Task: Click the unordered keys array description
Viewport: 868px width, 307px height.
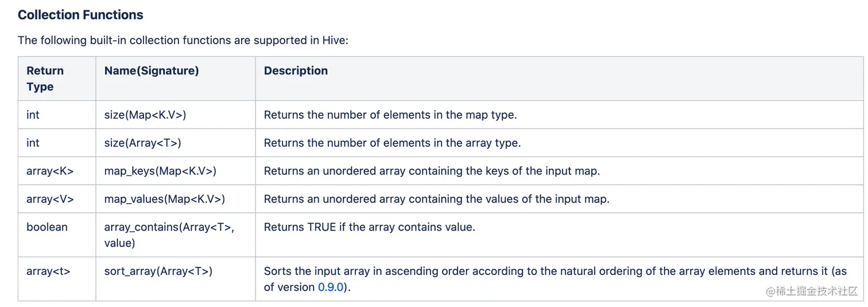Action: pyautogui.click(x=432, y=171)
